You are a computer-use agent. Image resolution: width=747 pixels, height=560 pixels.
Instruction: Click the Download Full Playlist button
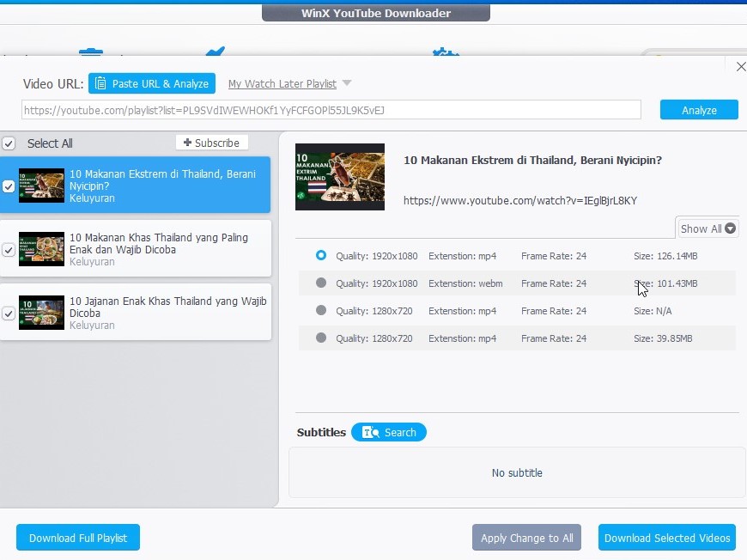78,538
